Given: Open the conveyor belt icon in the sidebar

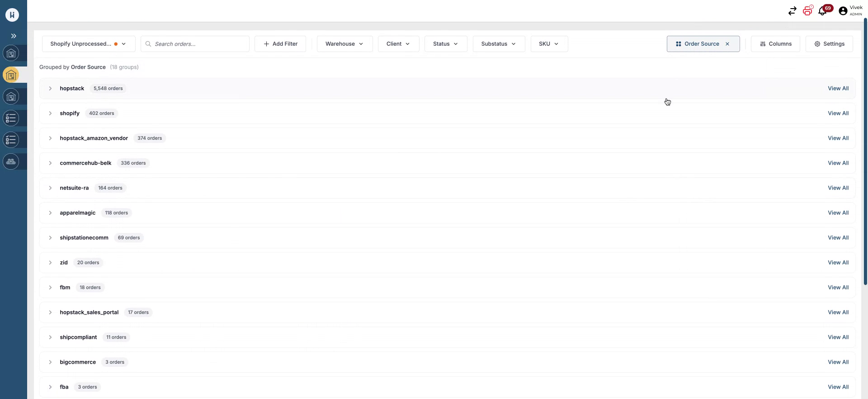Looking at the screenshot, I should [11, 161].
